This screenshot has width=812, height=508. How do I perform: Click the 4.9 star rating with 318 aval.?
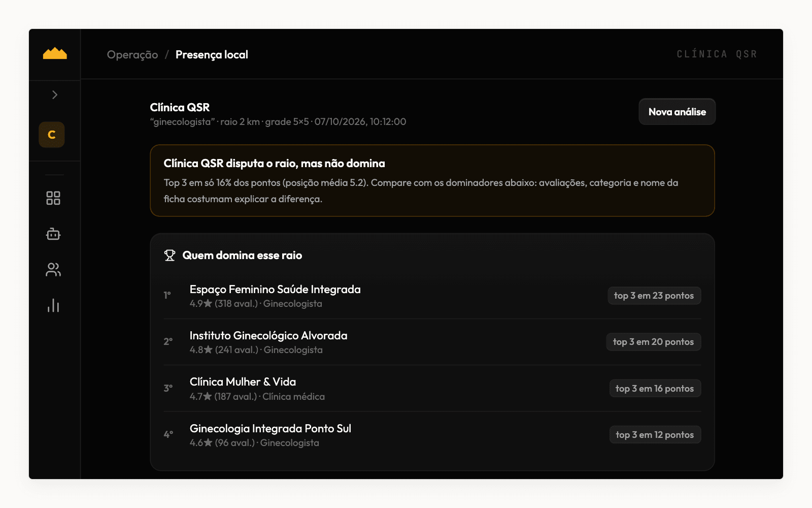(256, 304)
